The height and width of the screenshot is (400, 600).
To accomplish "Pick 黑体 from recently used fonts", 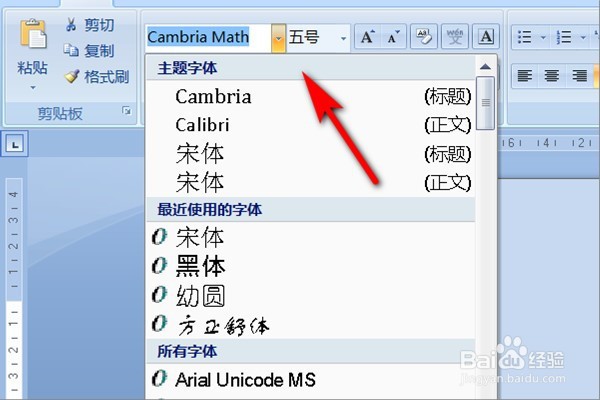I will pyautogui.click(x=310, y=266).
